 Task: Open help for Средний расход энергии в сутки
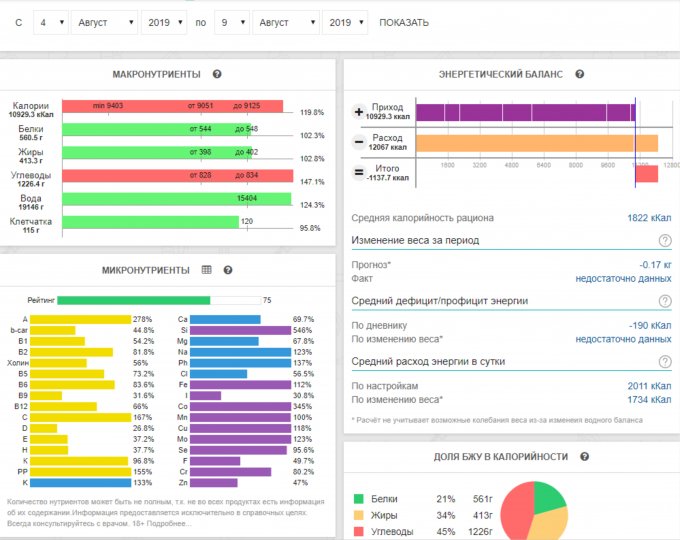click(x=665, y=361)
